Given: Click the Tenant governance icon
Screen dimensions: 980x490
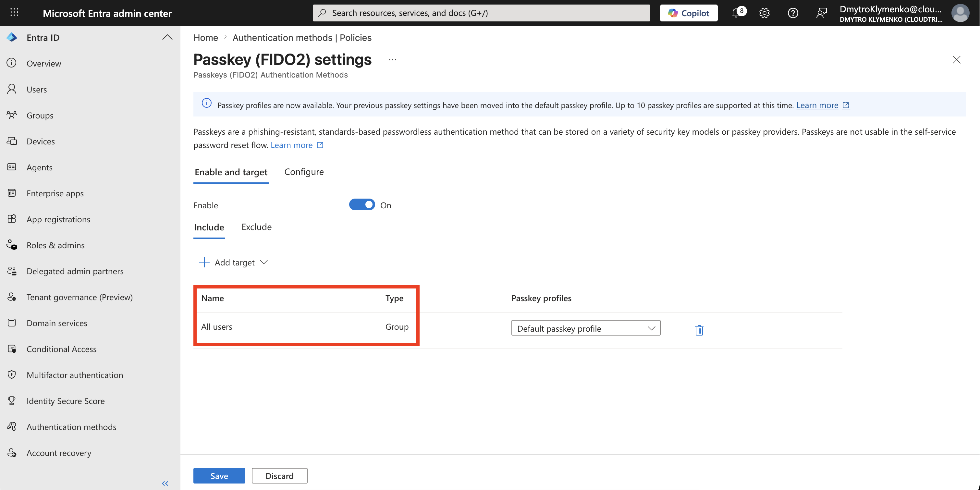Looking at the screenshot, I should [12, 297].
